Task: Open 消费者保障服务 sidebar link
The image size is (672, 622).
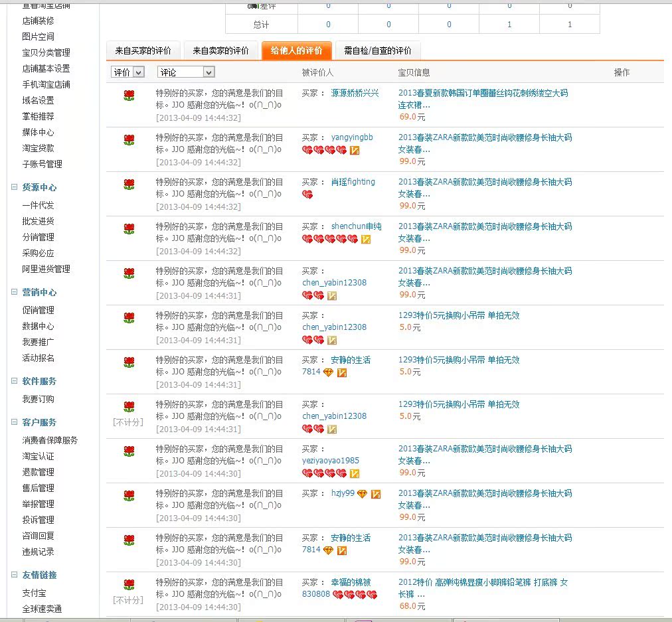Action: pos(50,440)
